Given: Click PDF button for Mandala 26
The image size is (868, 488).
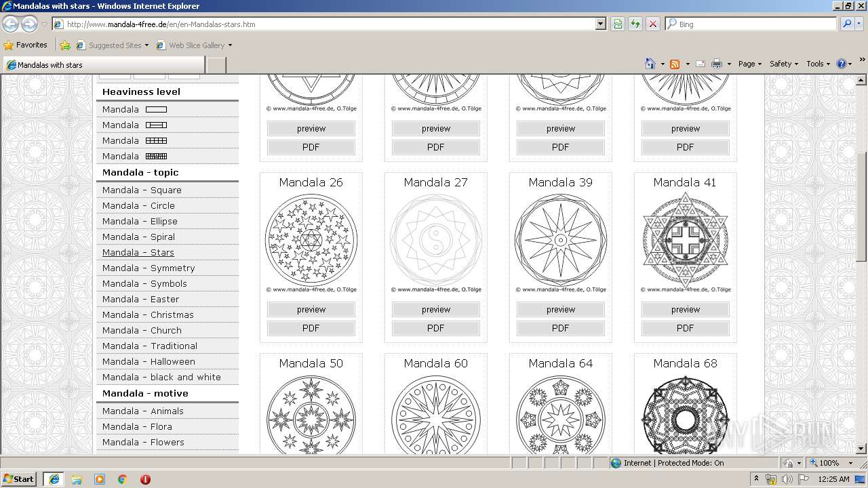Looking at the screenshot, I should (x=311, y=328).
